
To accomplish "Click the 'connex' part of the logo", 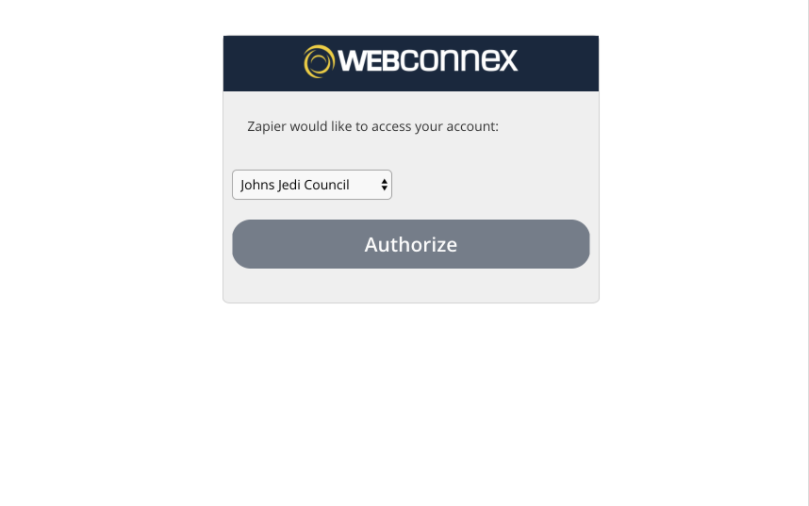I will pyautogui.click(x=458, y=60).
